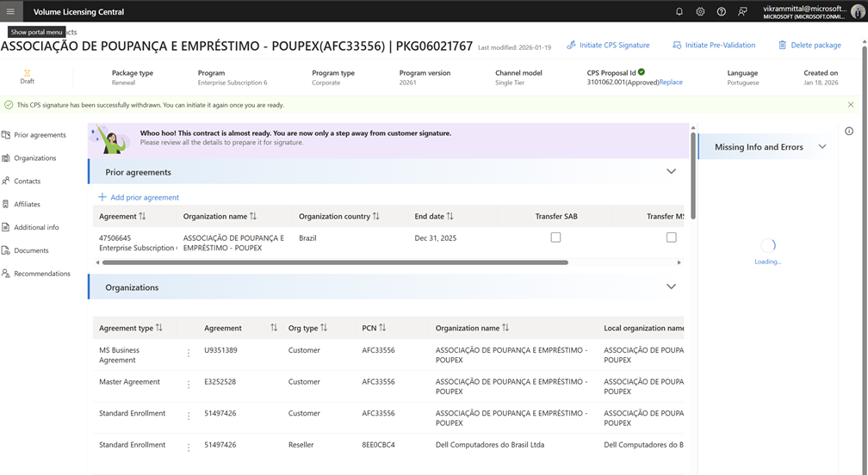Go to Prior agreements in sidebar
This screenshot has height=475, width=868.
34,135
